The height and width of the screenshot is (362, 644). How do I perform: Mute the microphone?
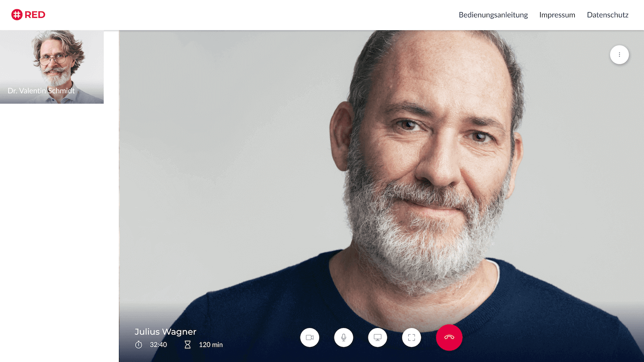tap(343, 337)
